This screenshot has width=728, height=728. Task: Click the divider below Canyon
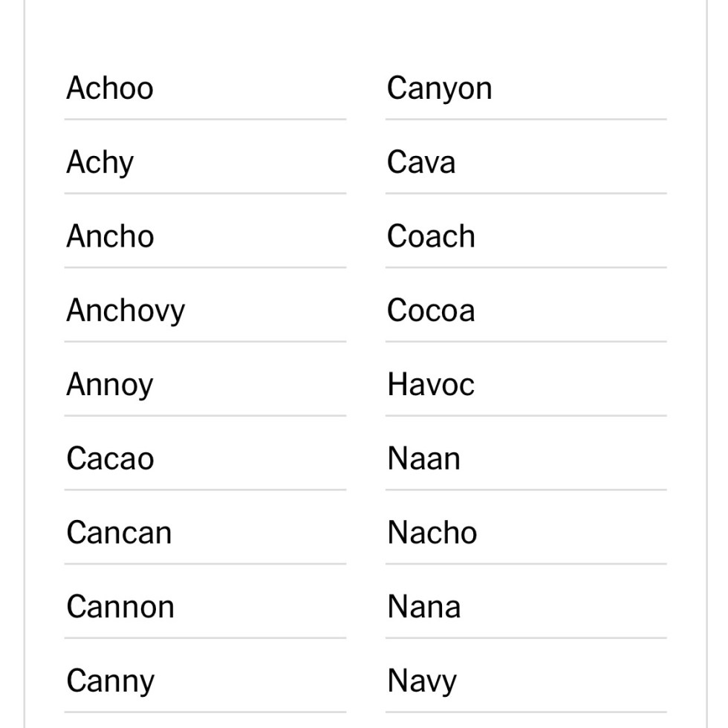526,119
